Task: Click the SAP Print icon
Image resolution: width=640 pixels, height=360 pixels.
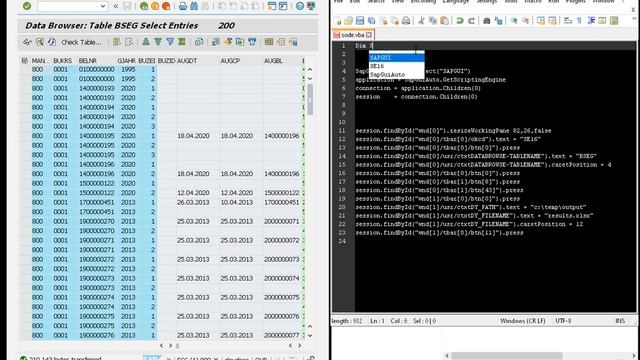Action: (183, 6)
